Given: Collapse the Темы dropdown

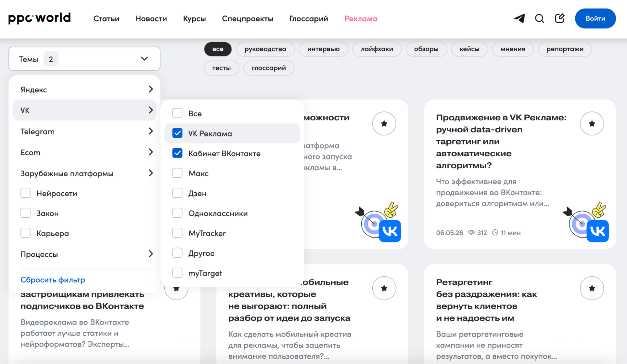Looking at the screenshot, I should pyautogui.click(x=84, y=59).
